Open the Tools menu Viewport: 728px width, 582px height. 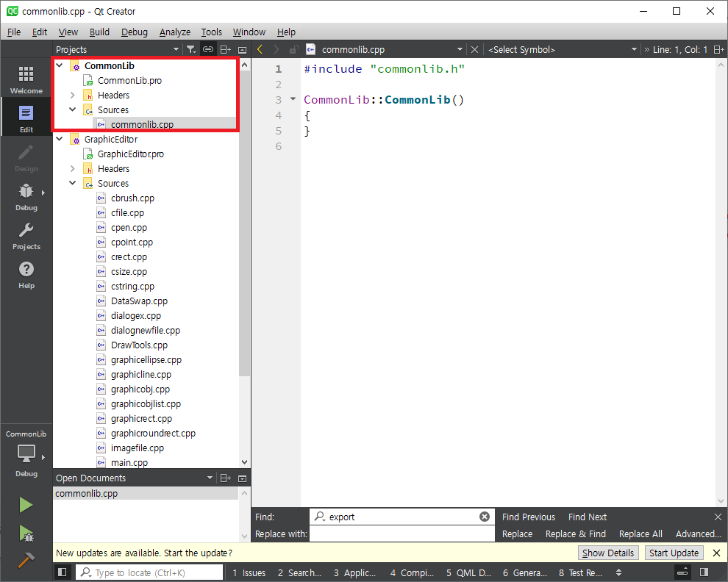211,32
